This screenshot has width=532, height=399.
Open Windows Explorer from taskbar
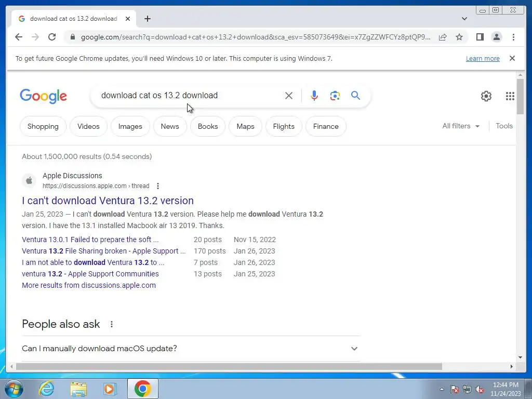tap(78, 389)
